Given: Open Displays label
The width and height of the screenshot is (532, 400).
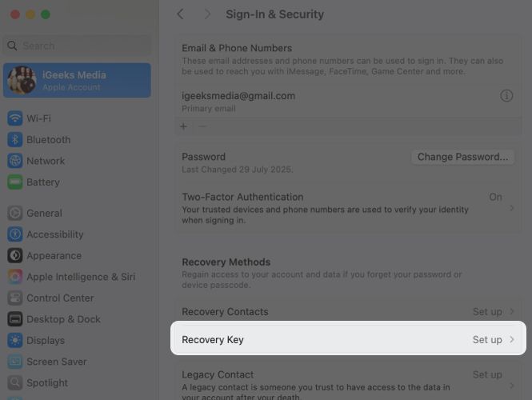Looking at the screenshot, I should pos(46,340).
